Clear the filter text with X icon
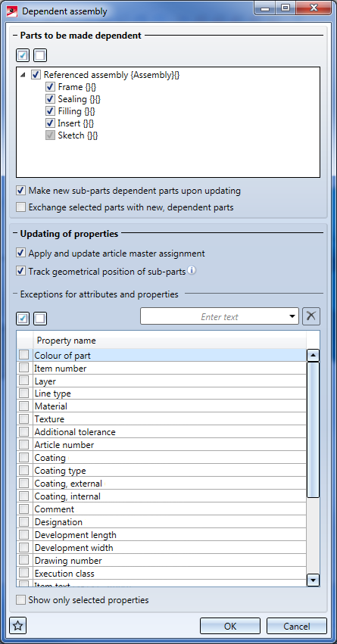 [311, 316]
